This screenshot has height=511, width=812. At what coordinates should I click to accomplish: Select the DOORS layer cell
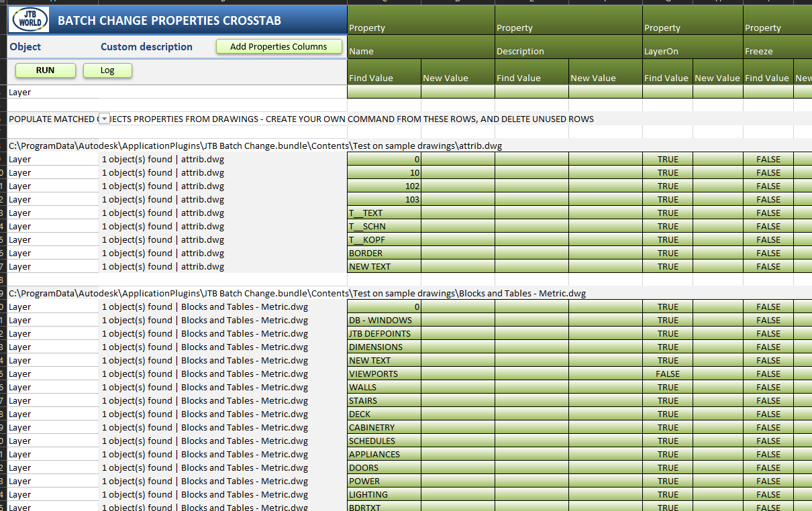click(384, 467)
